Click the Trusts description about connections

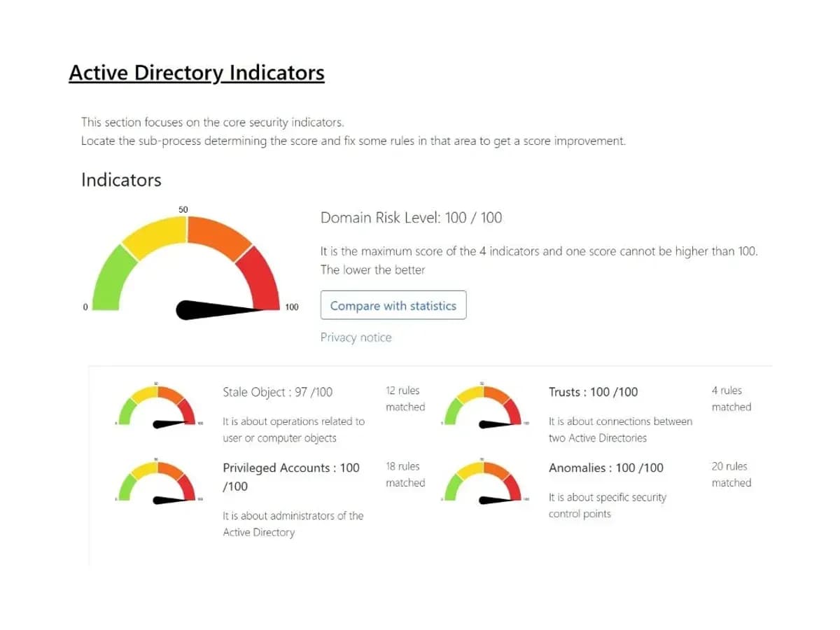pos(620,430)
